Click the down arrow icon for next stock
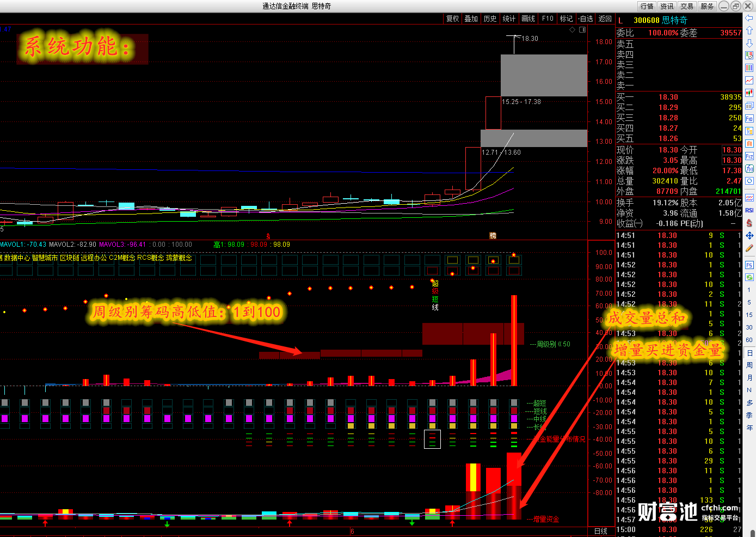Viewport: 756px width, 537px height. click(x=749, y=43)
